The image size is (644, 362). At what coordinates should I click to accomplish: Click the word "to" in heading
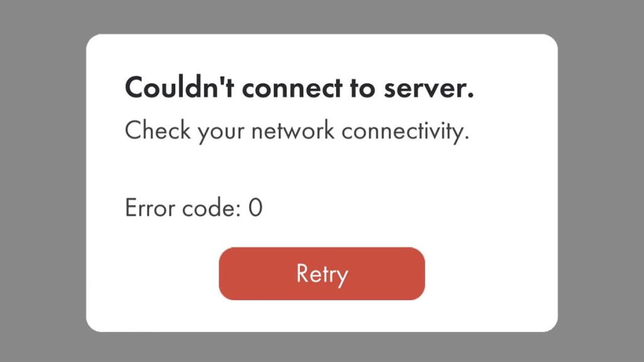[x=363, y=89]
